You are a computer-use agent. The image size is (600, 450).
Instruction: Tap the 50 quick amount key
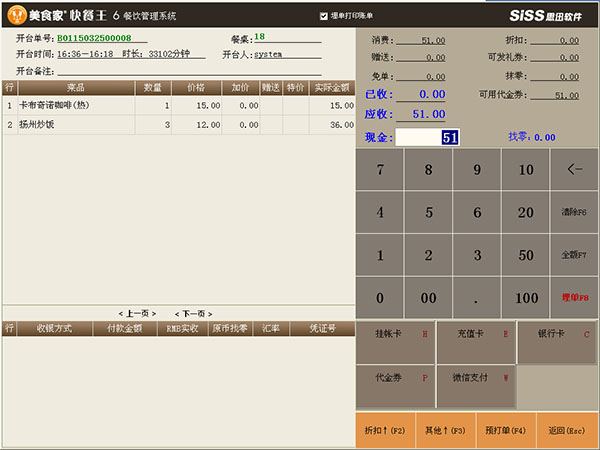pyautogui.click(x=526, y=255)
